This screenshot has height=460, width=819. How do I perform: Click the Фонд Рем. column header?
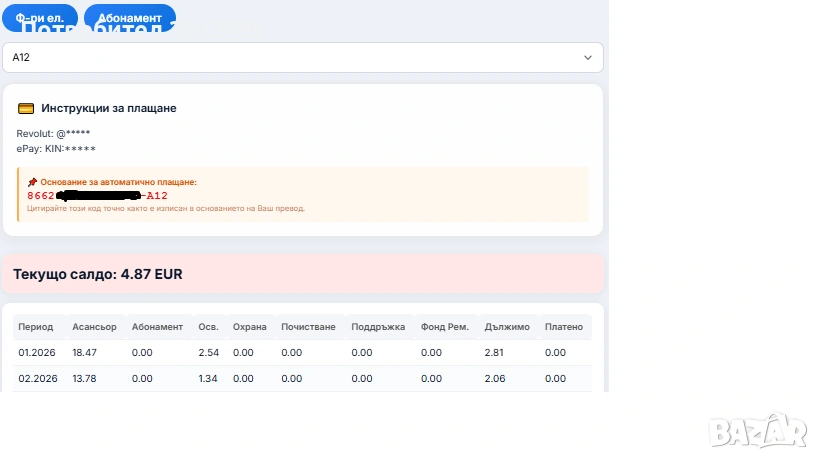[x=445, y=327]
